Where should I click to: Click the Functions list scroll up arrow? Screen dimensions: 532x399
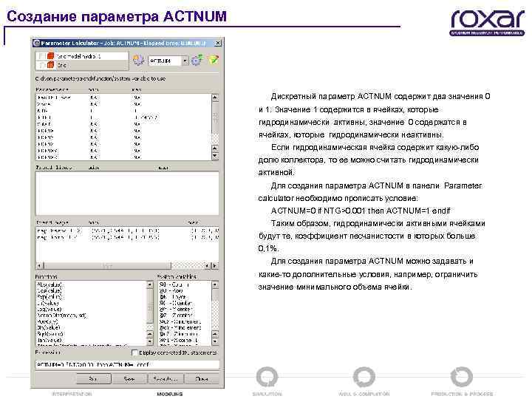[149, 284]
